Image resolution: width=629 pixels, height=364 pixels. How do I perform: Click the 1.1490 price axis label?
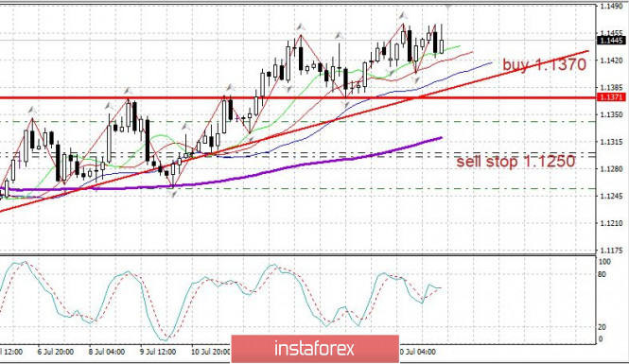(x=612, y=7)
